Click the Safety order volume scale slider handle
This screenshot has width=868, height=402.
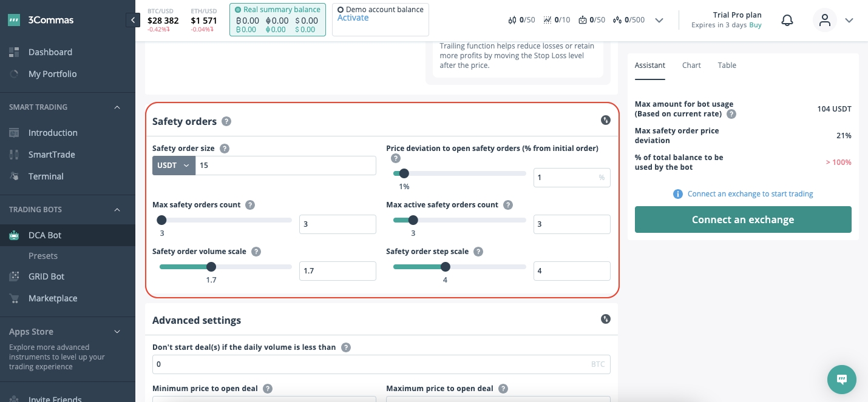click(211, 267)
